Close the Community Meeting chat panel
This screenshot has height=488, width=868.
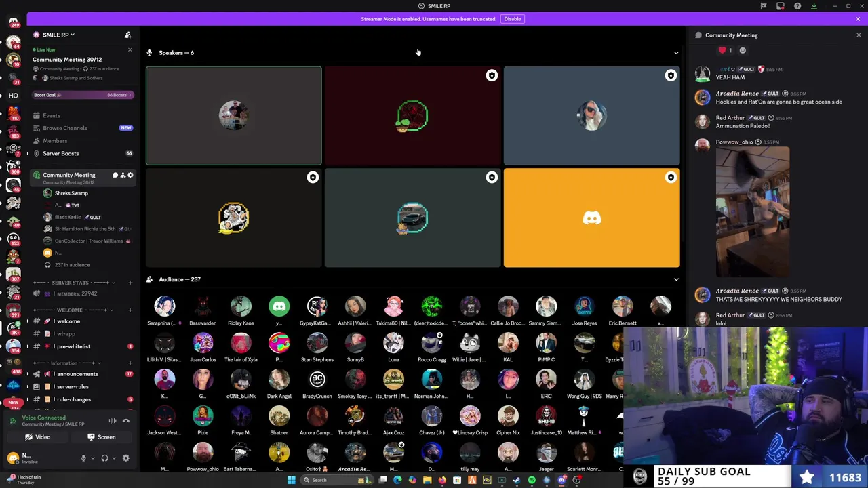[x=859, y=35]
